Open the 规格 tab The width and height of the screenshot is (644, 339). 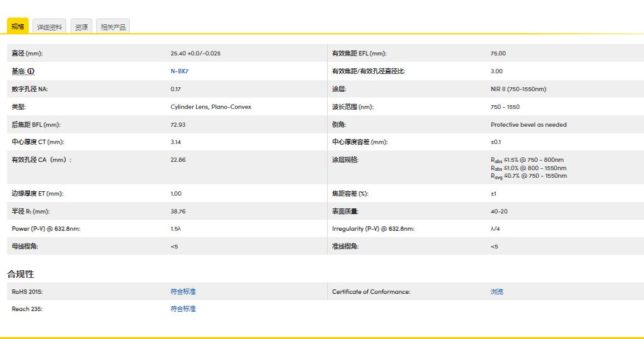click(18, 26)
